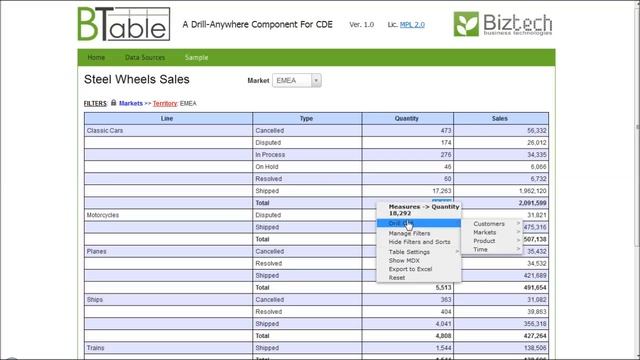Click the In Process type cell
This screenshot has width=640, height=360.
(x=307, y=155)
